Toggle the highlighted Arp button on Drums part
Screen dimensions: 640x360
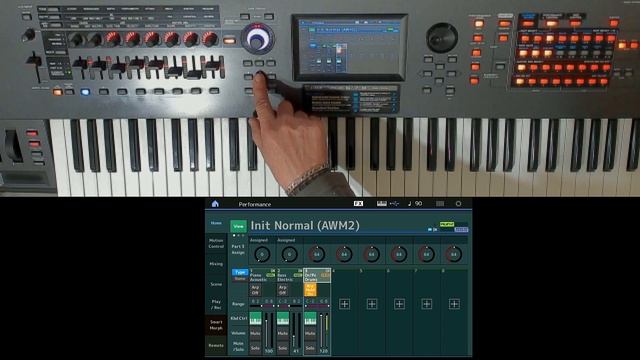pos(310,290)
